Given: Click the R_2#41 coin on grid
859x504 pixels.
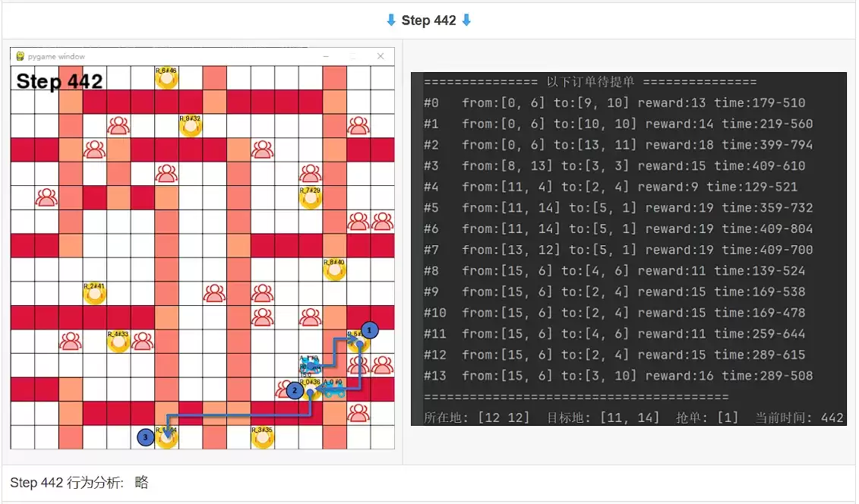Looking at the screenshot, I should [94, 294].
